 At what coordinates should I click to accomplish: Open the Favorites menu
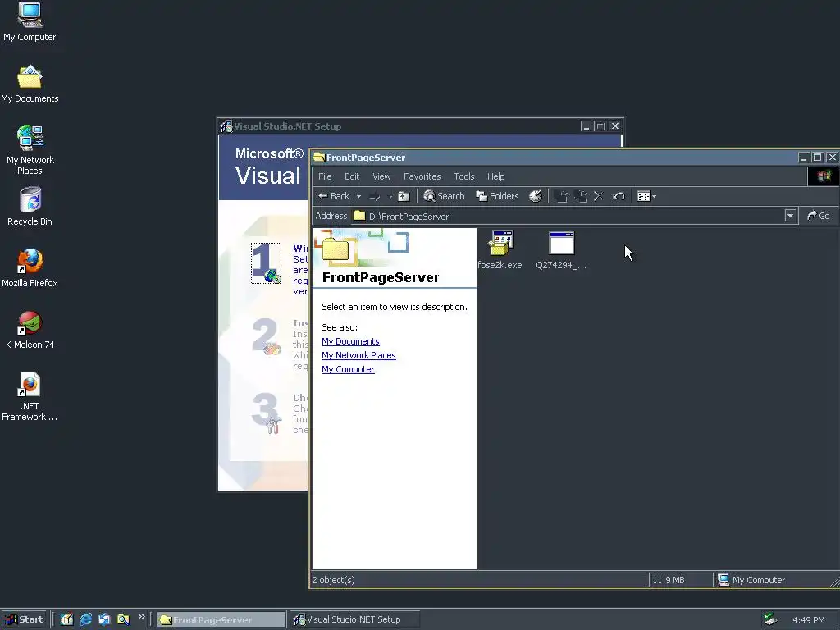[422, 176]
